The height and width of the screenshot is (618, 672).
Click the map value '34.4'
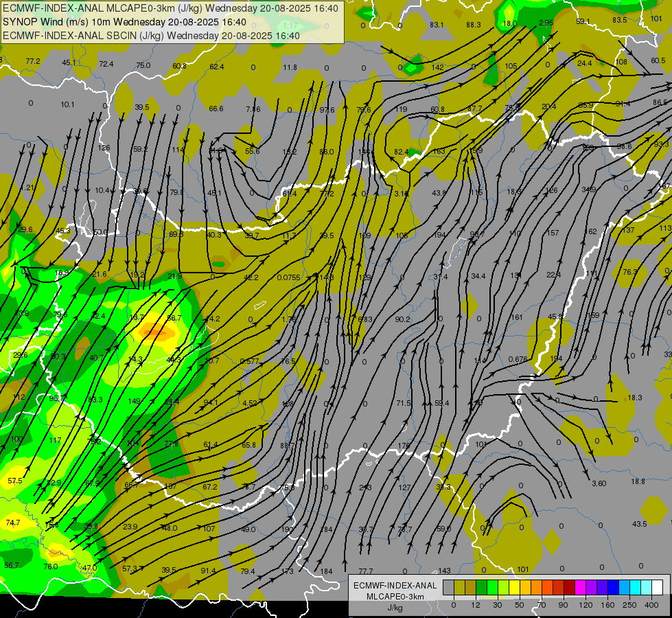tap(478, 276)
